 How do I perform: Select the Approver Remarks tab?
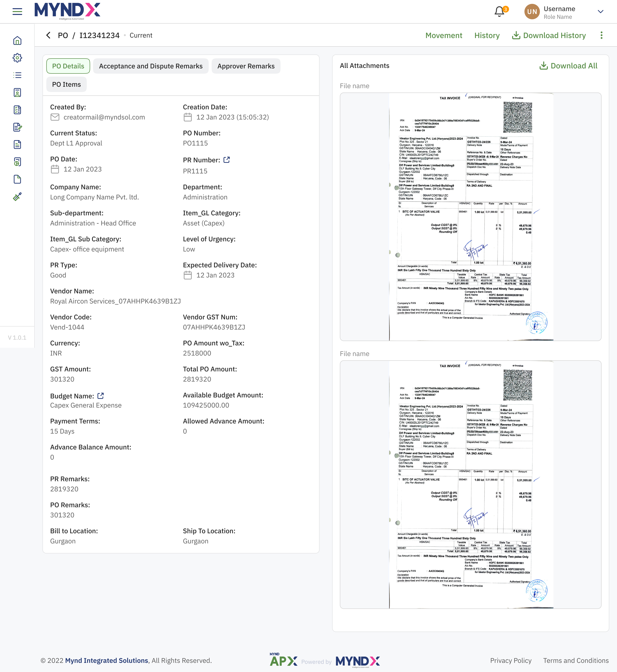tap(246, 66)
